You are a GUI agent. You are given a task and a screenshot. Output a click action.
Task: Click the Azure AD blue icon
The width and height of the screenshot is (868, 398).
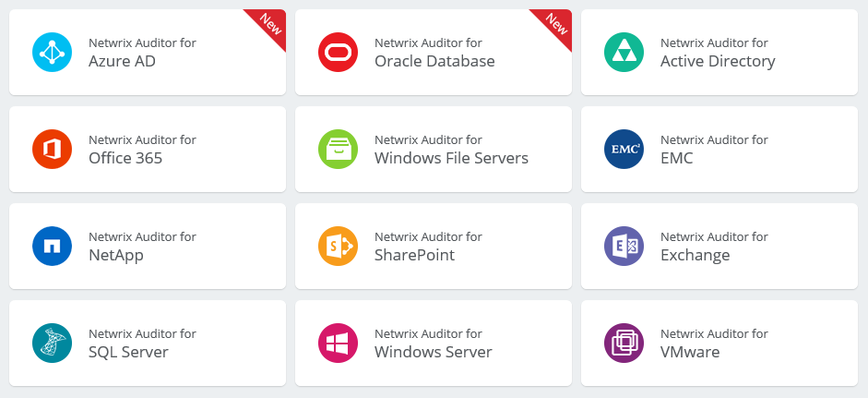(51, 52)
